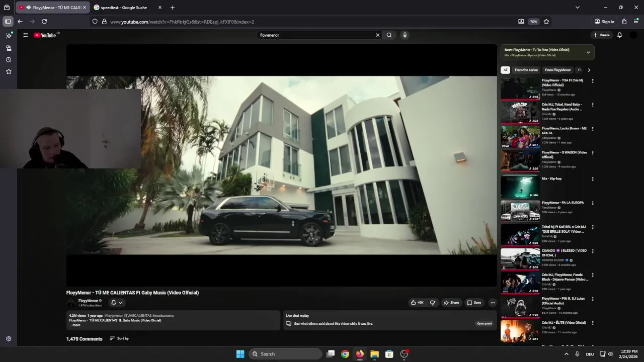Show site tracking protection shield info
644x362 pixels.
point(95,22)
